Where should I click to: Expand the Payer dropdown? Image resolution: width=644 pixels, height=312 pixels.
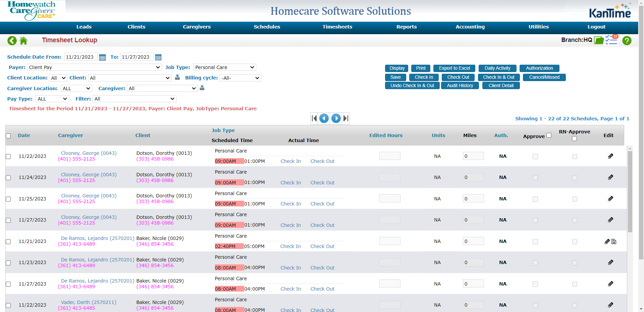[x=94, y=67]
